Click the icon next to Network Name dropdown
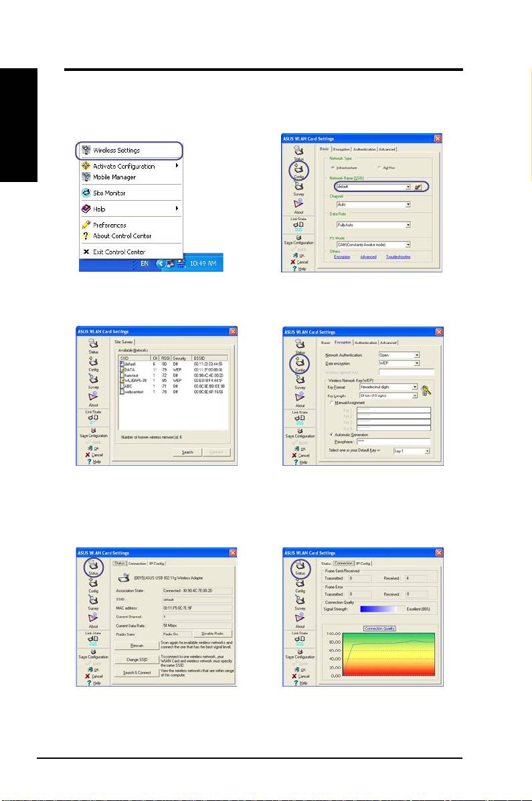532x801 pixels. coord(418,187)
